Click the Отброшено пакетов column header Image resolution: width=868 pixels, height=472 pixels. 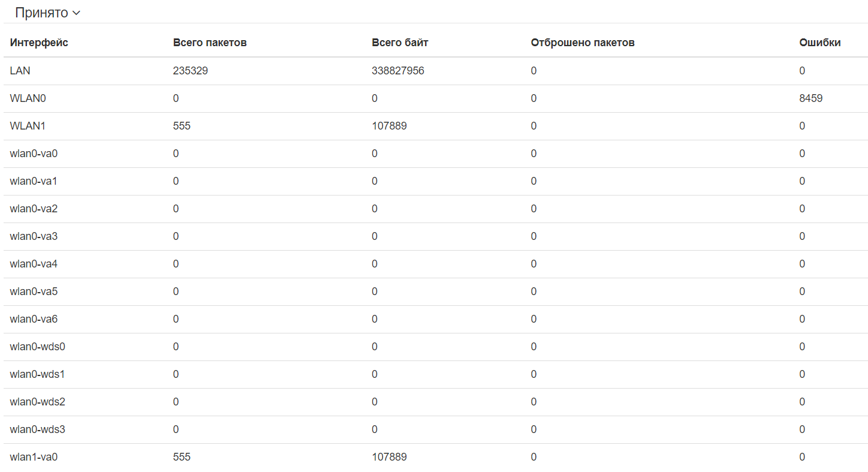tap(583, 43)
